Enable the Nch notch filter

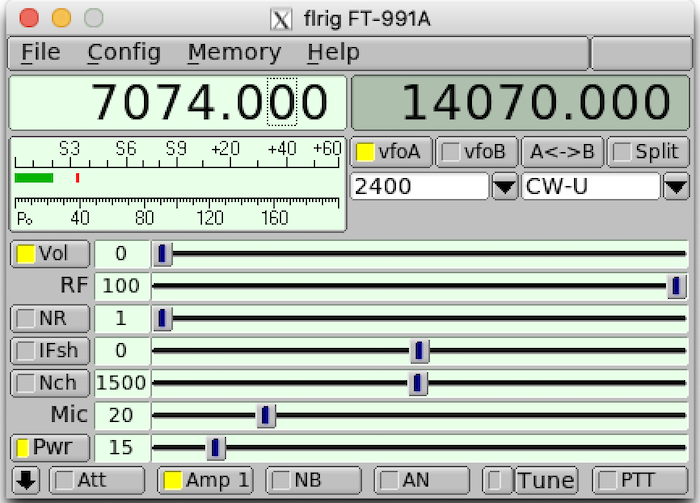click(x=49, y=383)
